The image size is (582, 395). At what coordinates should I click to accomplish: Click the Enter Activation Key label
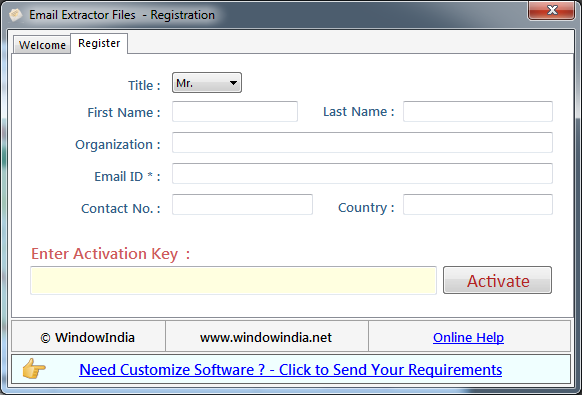click(x=111, y=254)
